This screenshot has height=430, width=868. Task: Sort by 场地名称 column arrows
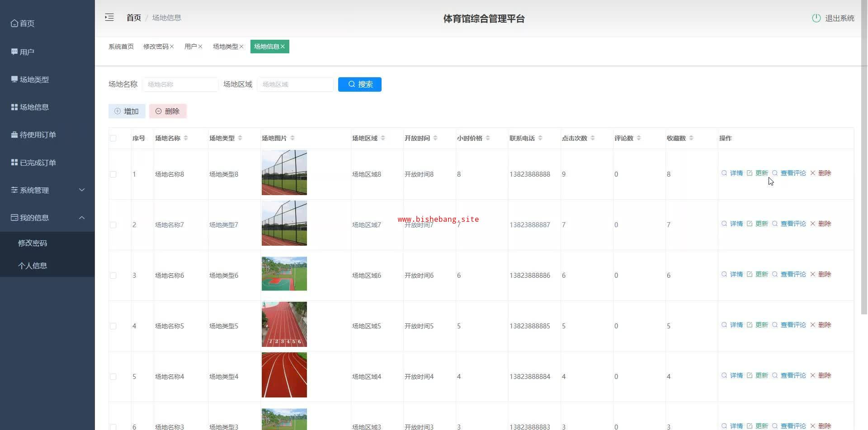click(x=186, y=138)
